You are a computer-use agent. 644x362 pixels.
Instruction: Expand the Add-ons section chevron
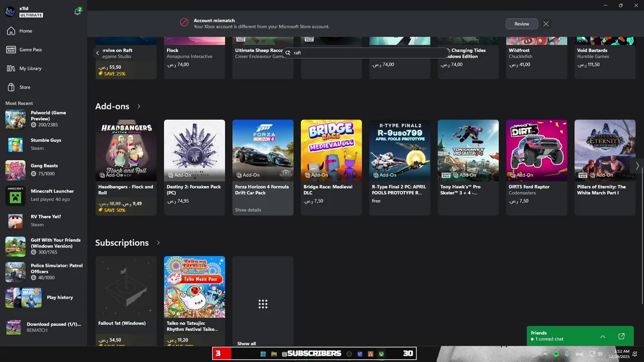(139, 107)
